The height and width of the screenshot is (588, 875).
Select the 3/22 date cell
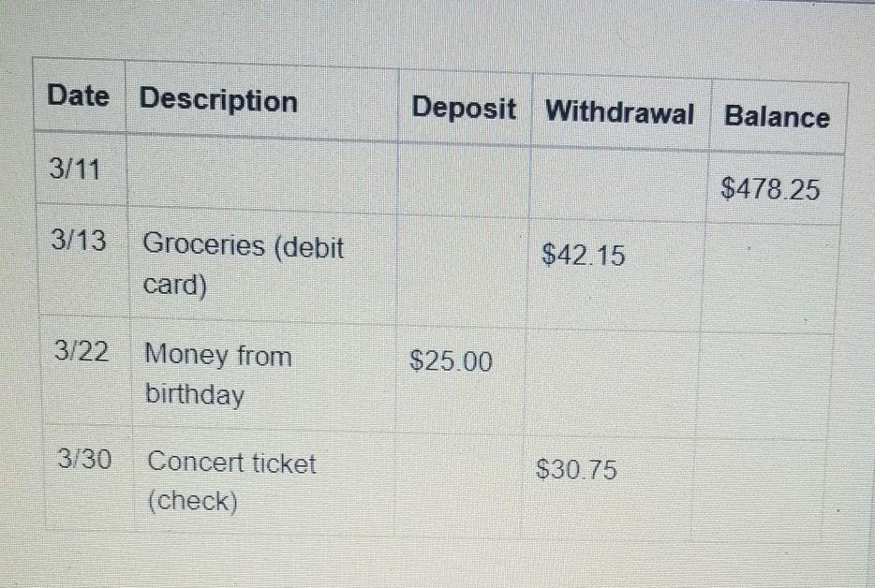pos(82,351)
